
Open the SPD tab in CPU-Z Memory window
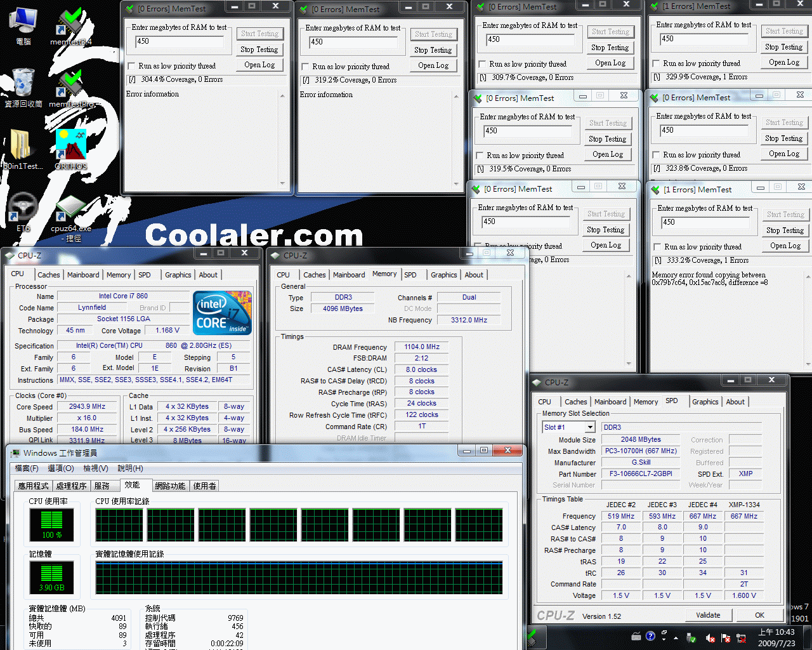tap(410, 275)
